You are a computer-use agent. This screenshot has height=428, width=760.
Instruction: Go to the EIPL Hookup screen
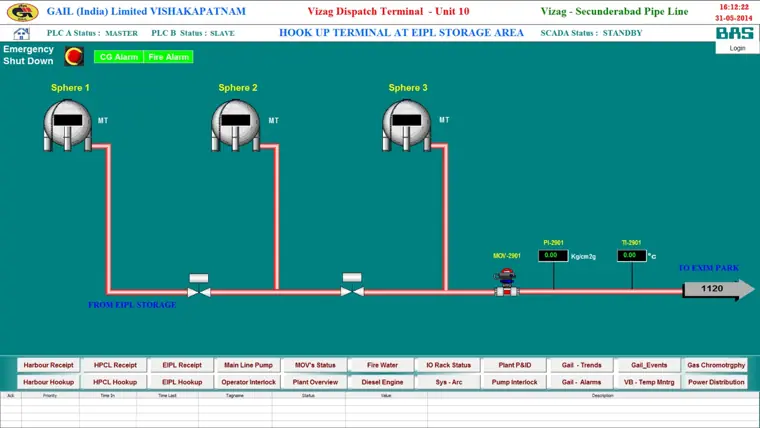[x=182, y=382]
